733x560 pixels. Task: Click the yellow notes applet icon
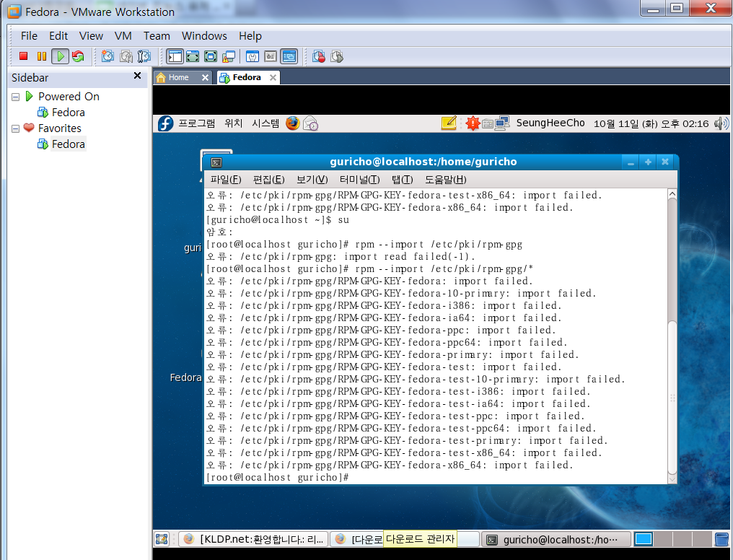click(449, 123)
